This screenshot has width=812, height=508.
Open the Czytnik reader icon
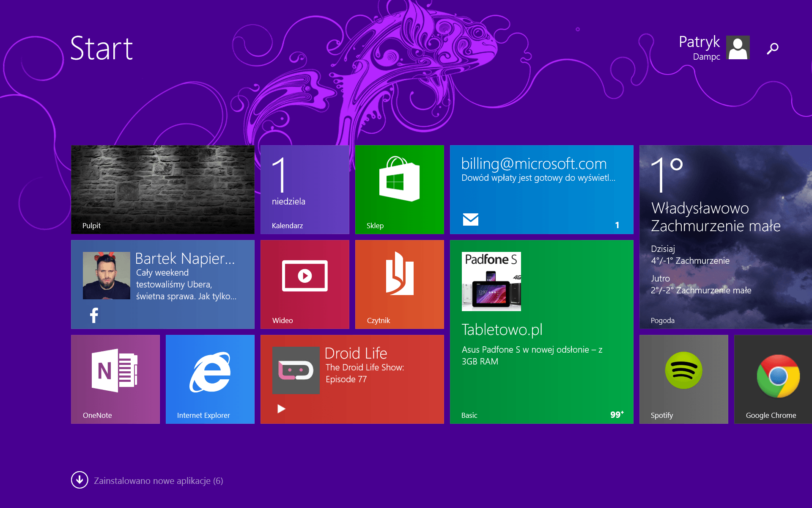coord(400,273)
